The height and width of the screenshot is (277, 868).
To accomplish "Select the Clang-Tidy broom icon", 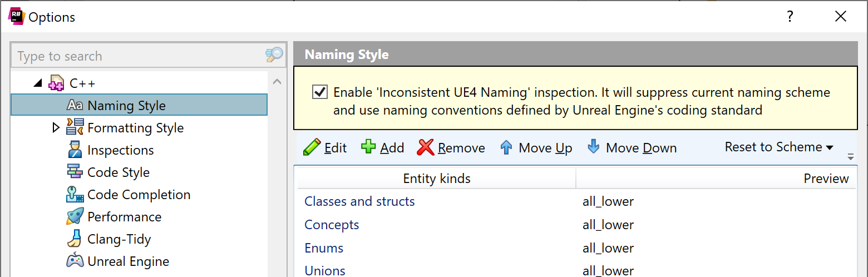I will click(75, 239).
